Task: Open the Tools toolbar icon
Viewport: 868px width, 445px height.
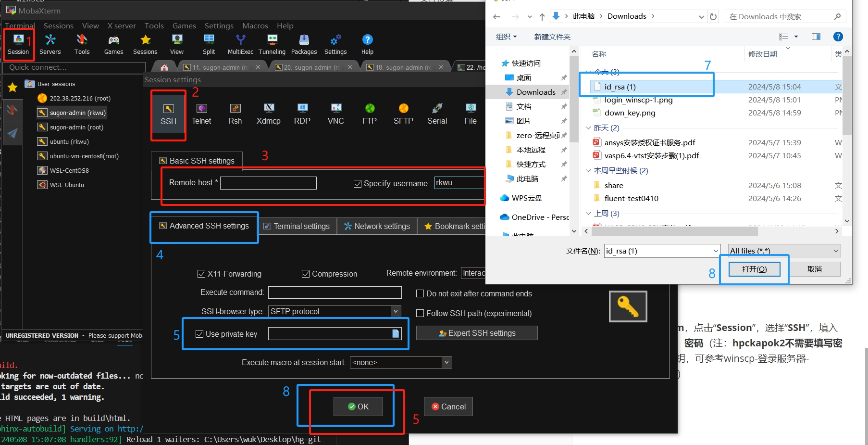Action: click(x=82, y=44)
